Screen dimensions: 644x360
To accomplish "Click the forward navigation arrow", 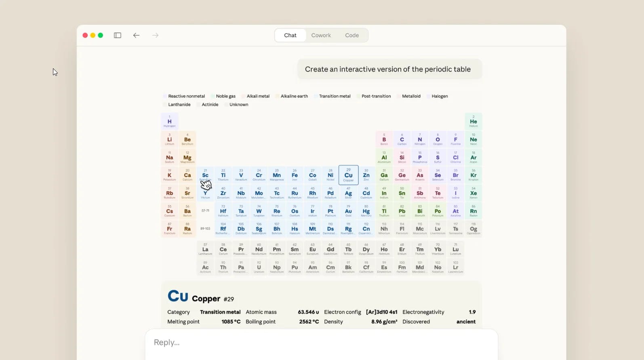I will tap(155, 35).
